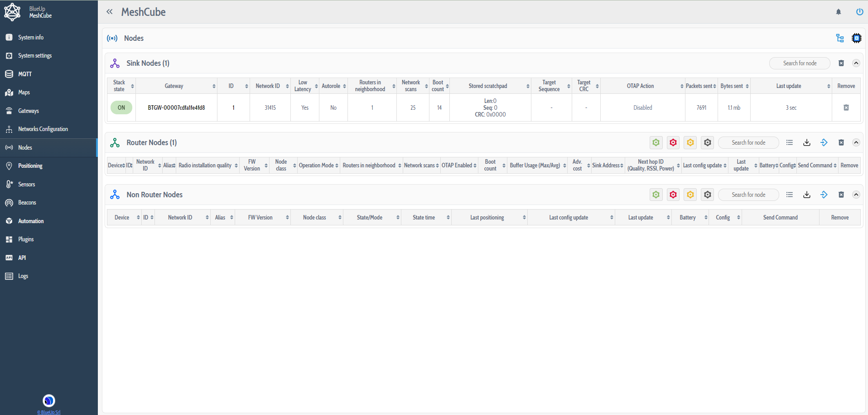Collapse the sidebar with double chevron
868x415 pixels.
pos(110,12)
